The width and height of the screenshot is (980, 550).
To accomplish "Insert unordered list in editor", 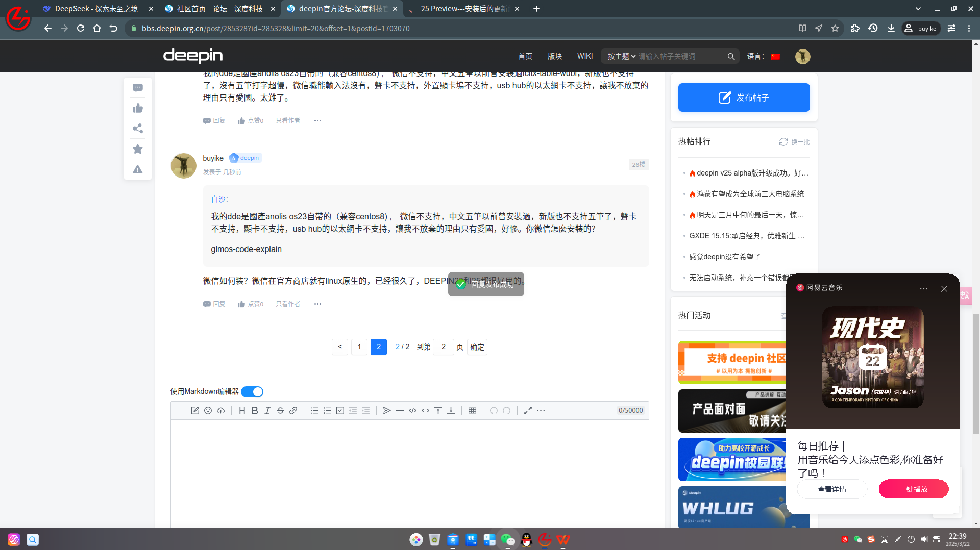I will click(314, 411).
